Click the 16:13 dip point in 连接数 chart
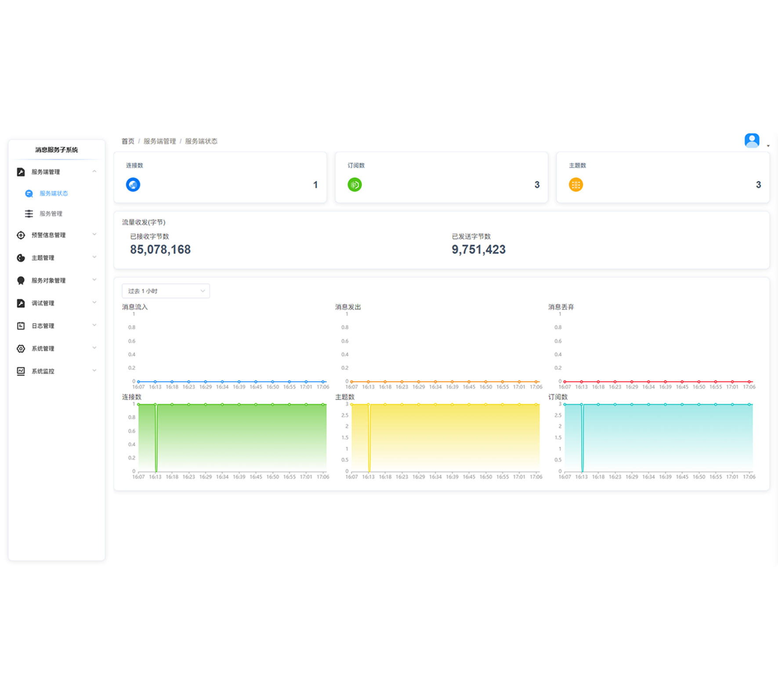The image size is (778, 700). (x=156, y=470)
